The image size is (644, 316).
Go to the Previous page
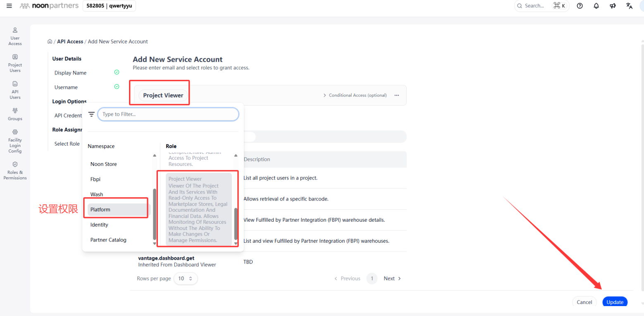tap(347, 278)
